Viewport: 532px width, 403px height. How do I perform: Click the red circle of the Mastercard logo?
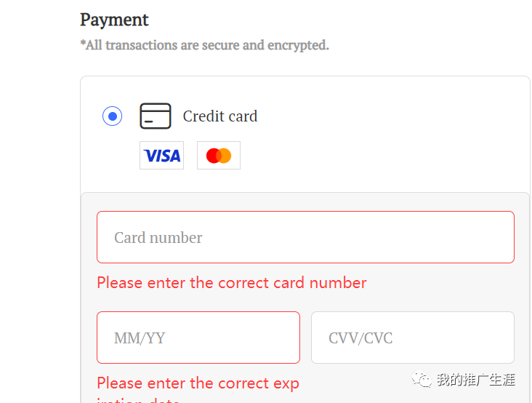point(213,156)
